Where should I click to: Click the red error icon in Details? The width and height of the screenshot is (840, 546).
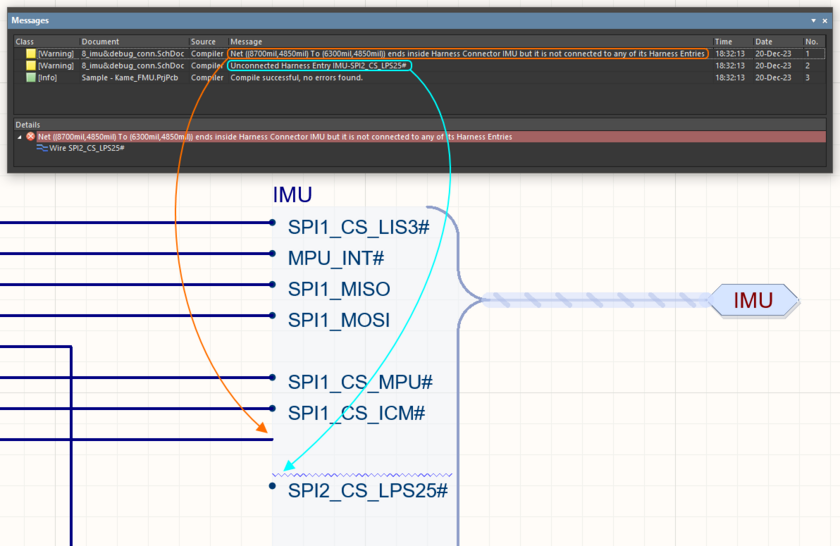(31, 137)
